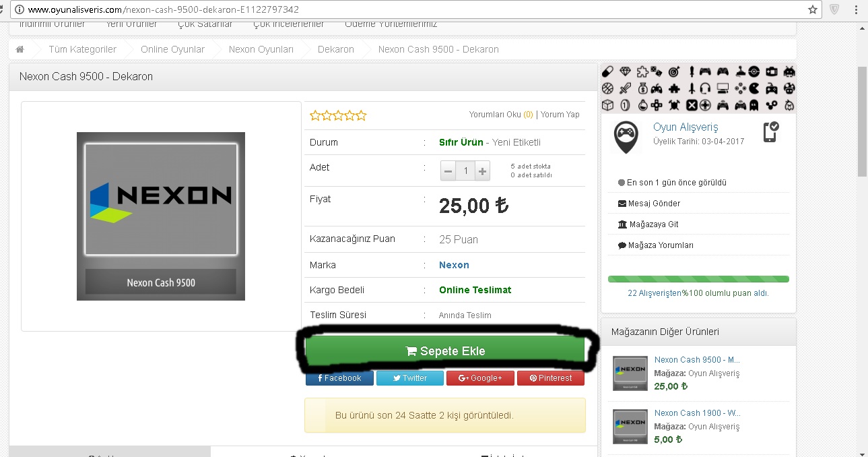The height and width of the screenshot is (457, 868).
Task: Click the '24 Saatte 2 kişi görüntüledi' notice
Action: pos(445,415)
